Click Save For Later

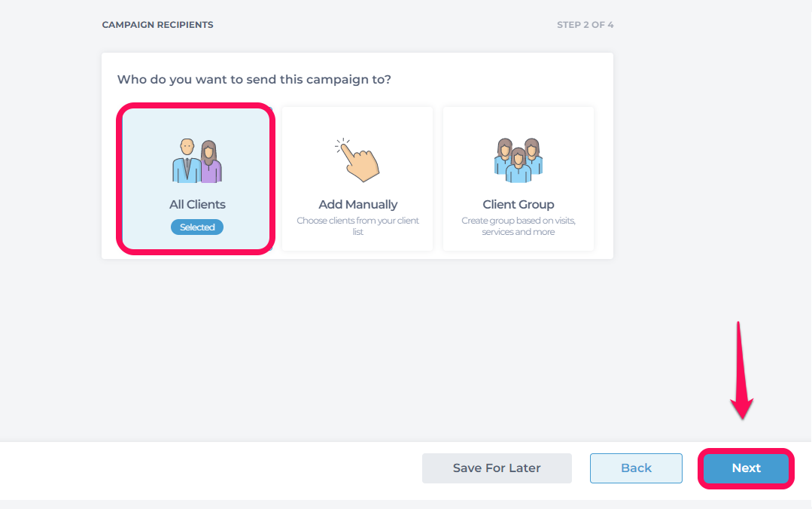pos(497,468)
